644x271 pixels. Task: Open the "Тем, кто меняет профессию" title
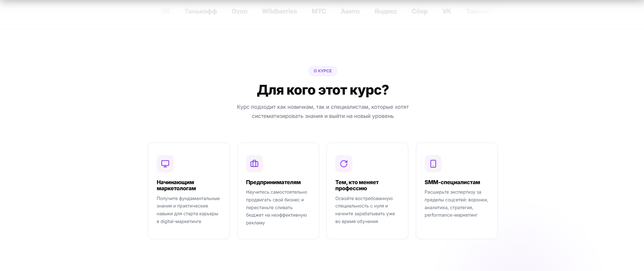click(x=357, y=185)
